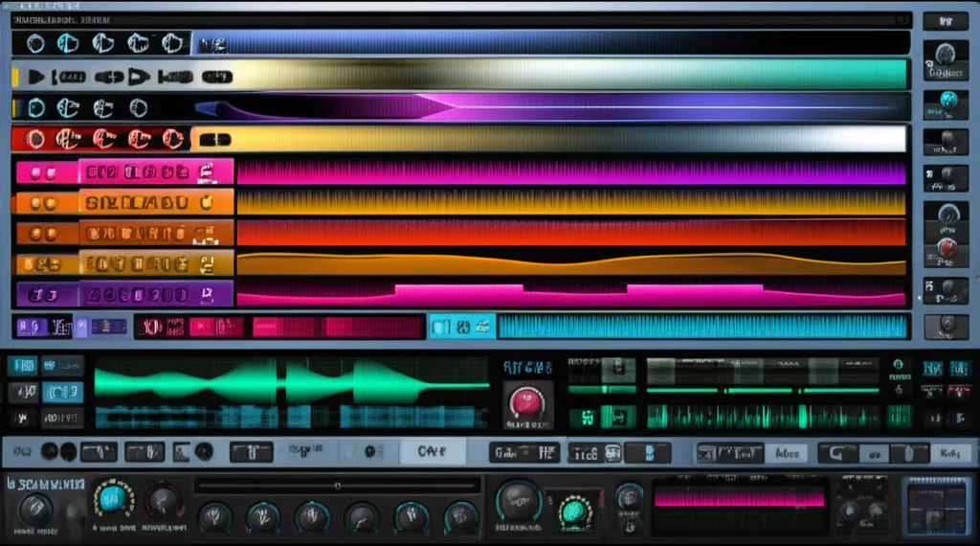This screenshot has width=980, height=546.
Task: Click the fifth round icon on the blue track header
Action: point(172,43)
